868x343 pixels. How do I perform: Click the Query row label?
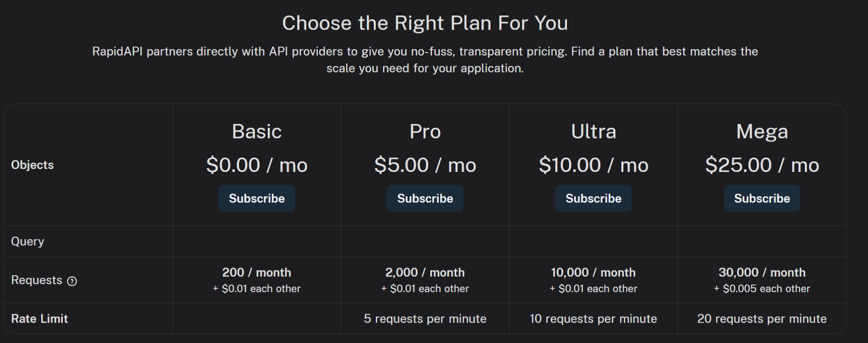coord(28,241)
